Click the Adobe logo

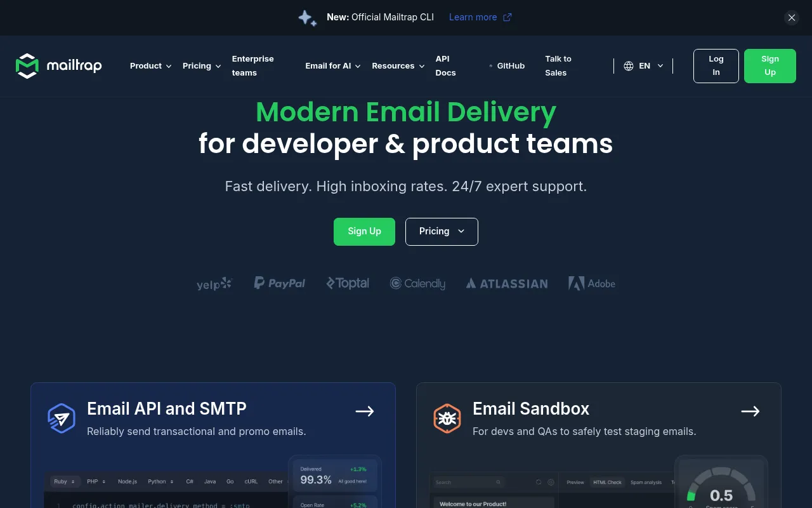coord(592,283)
